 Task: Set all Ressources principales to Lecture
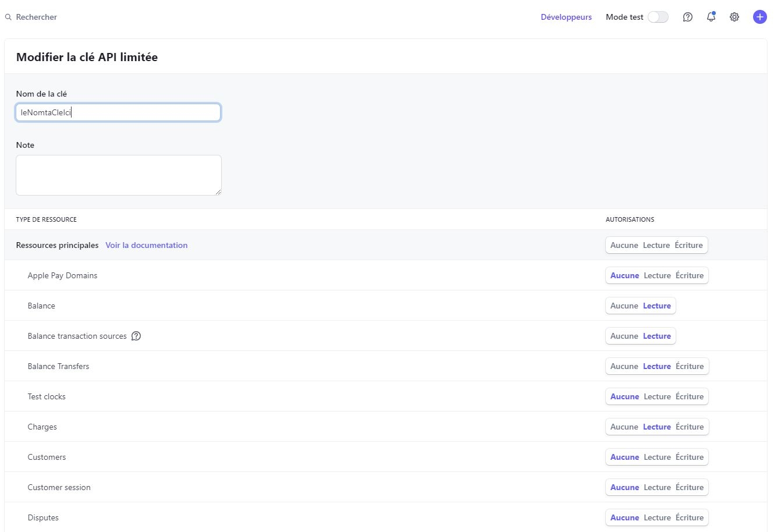[x=656, y=245]
